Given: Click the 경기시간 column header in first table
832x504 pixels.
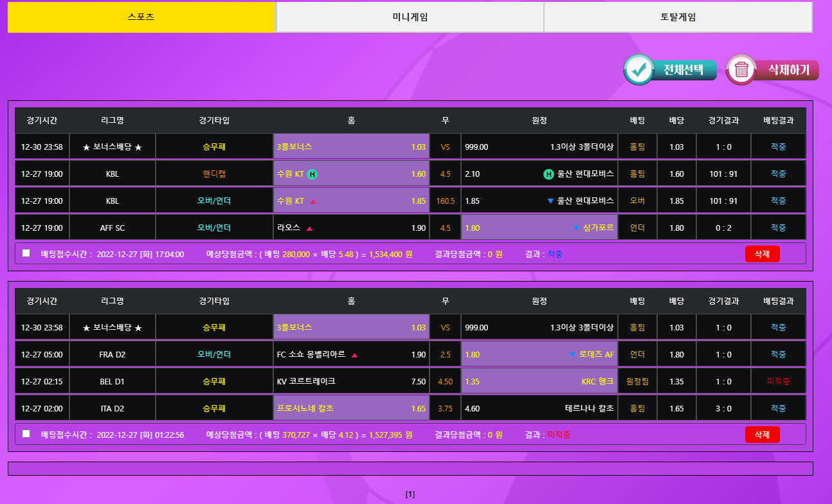Looking at the screenshot, I should click(42, 120).
